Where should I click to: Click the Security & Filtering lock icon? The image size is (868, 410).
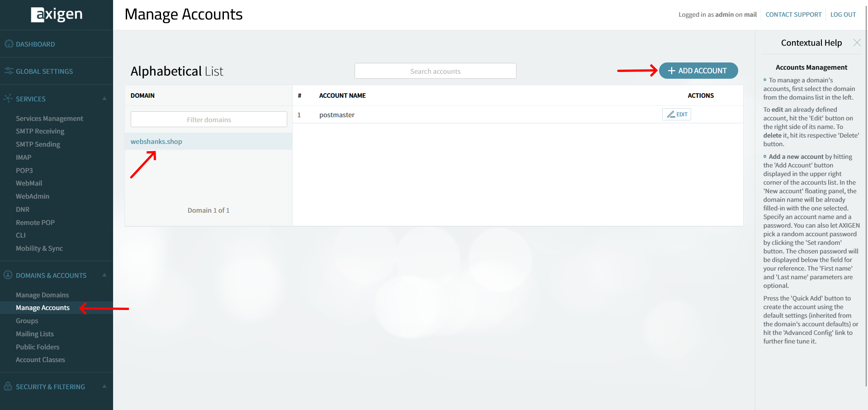point(8,386)
